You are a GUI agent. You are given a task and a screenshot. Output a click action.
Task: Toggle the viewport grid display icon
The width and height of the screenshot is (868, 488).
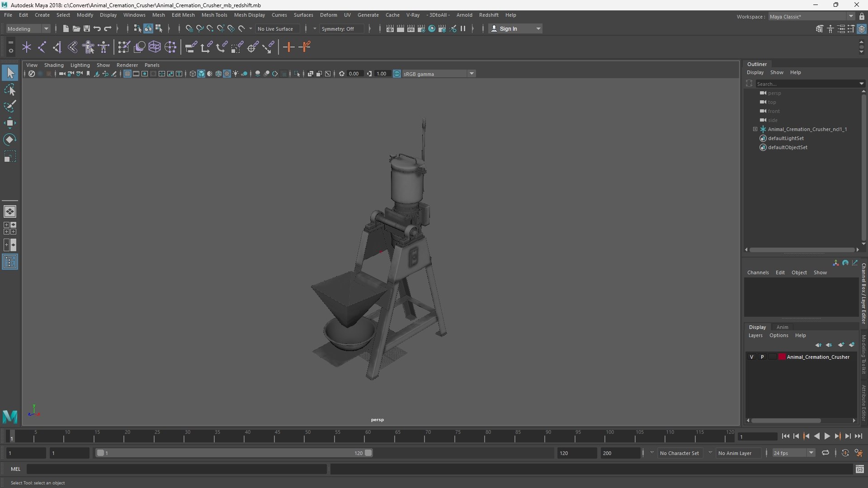pyautogui.click(x=127, y=74)
